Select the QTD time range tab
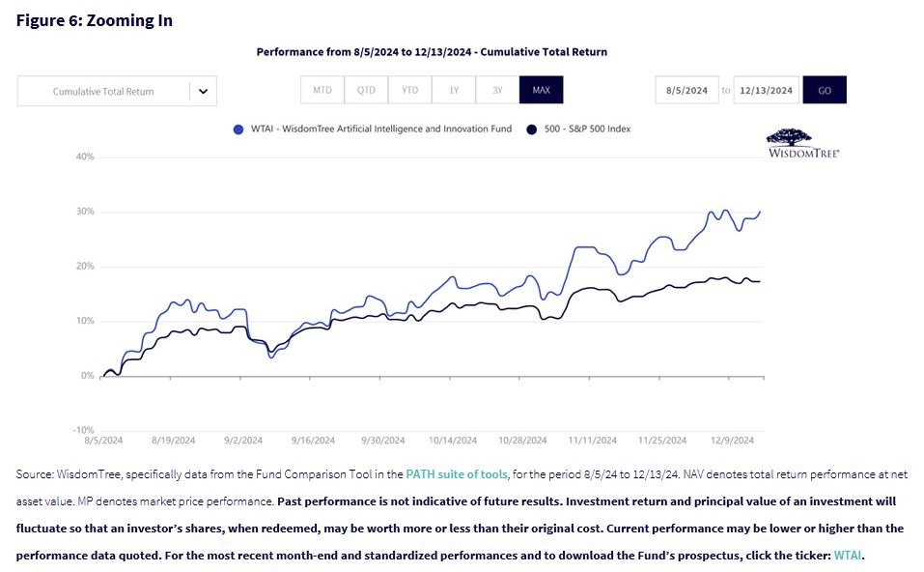This screenshot has height=572, width=924. tap(366, 90)
